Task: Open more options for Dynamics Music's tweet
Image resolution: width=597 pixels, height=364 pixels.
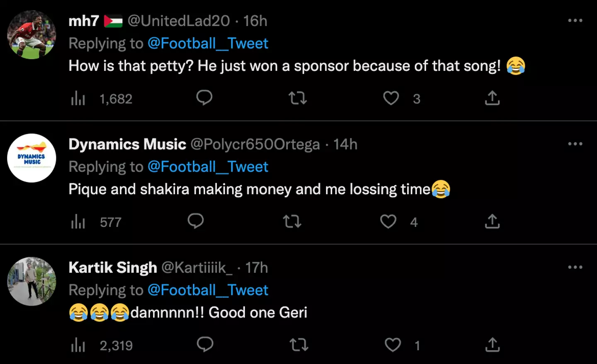Action: 575,144
